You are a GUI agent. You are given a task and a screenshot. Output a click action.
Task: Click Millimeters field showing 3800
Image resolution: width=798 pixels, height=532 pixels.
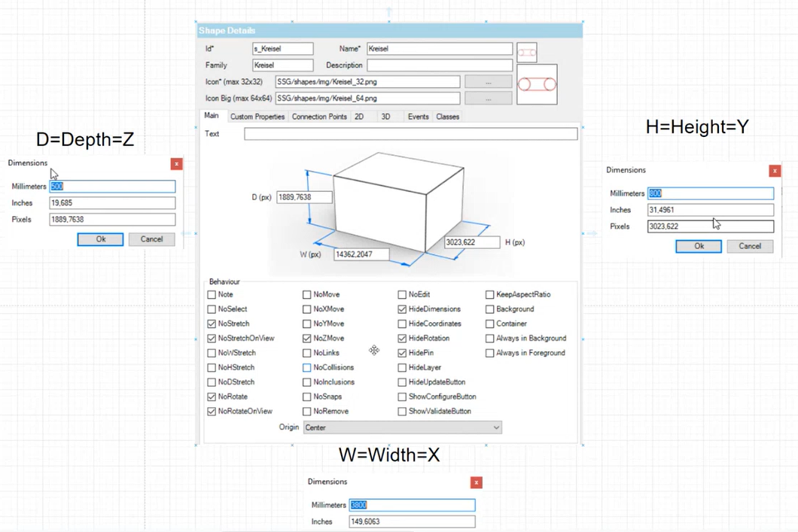coord(413,505)
